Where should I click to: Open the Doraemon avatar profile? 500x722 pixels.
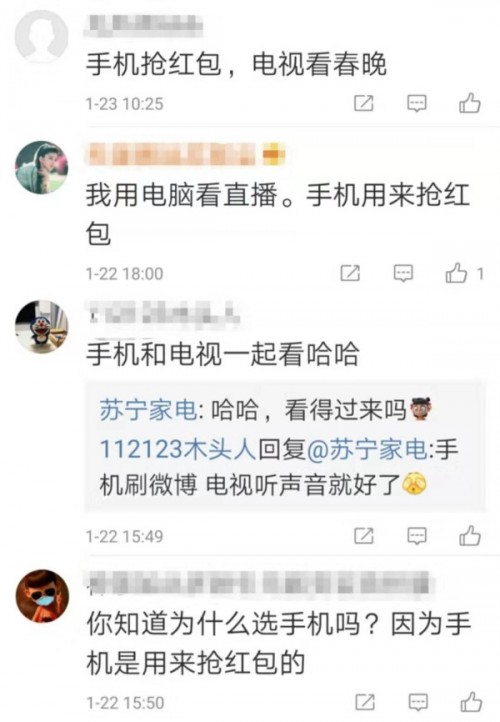(x=41, y=326)
